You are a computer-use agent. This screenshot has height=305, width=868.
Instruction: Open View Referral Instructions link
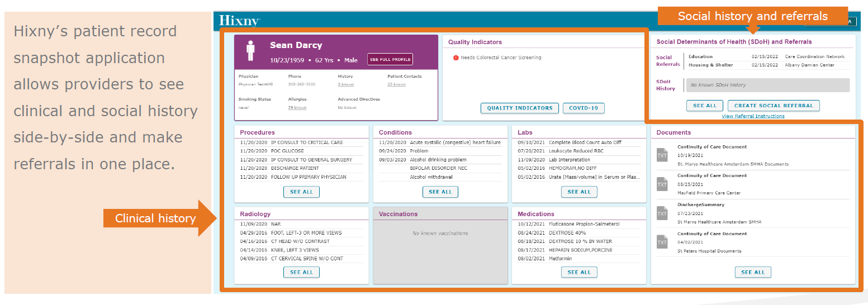pyautogui.click(x=753, y=116)
